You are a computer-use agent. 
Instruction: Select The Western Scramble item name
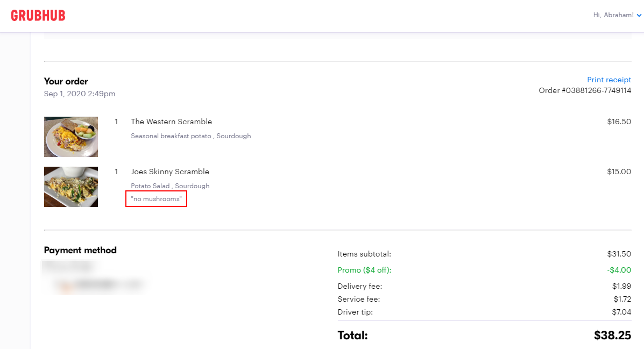click(171, 122)
